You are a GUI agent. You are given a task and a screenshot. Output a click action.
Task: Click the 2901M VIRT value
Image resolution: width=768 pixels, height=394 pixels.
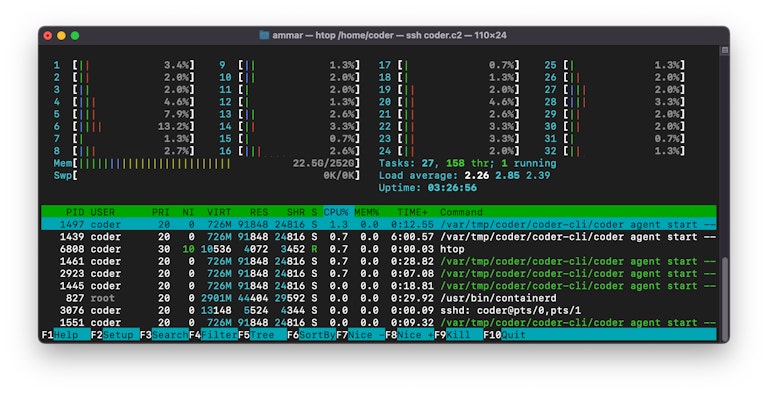click(216, 298)
